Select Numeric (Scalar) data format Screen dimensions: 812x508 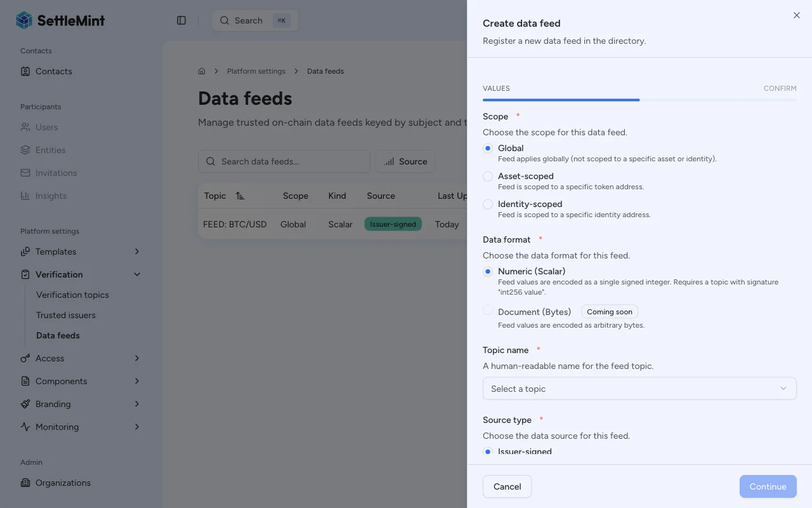(x=488, y=271)
